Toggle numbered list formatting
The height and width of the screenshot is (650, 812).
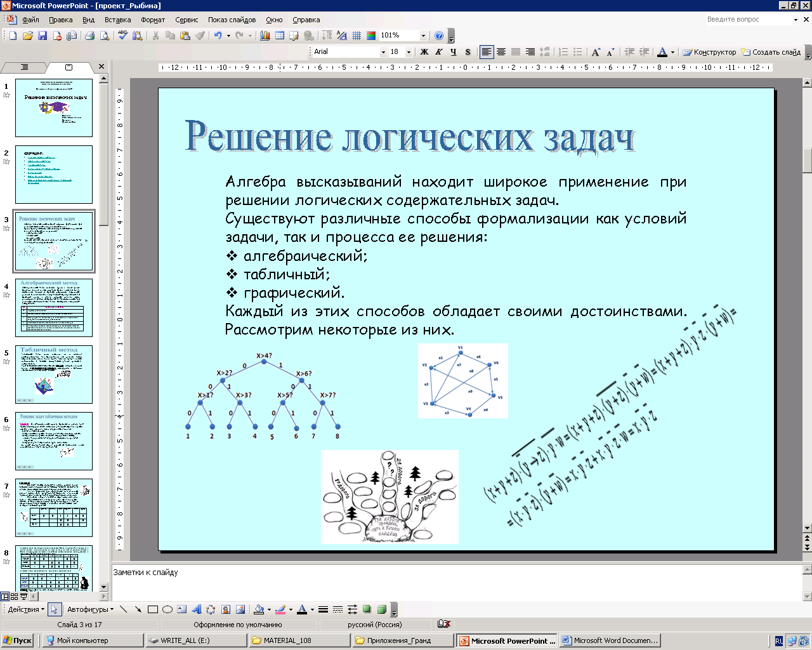tap(563, 52)
